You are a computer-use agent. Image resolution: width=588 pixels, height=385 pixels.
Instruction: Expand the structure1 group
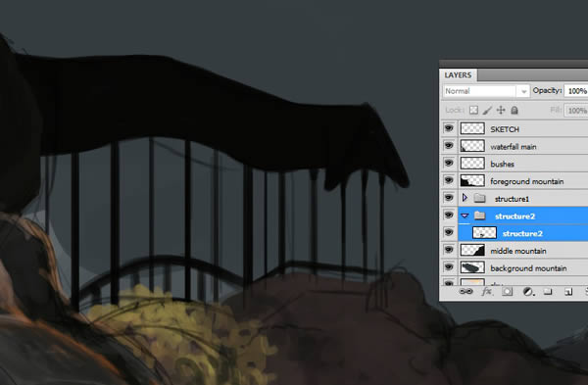[465, 198]
